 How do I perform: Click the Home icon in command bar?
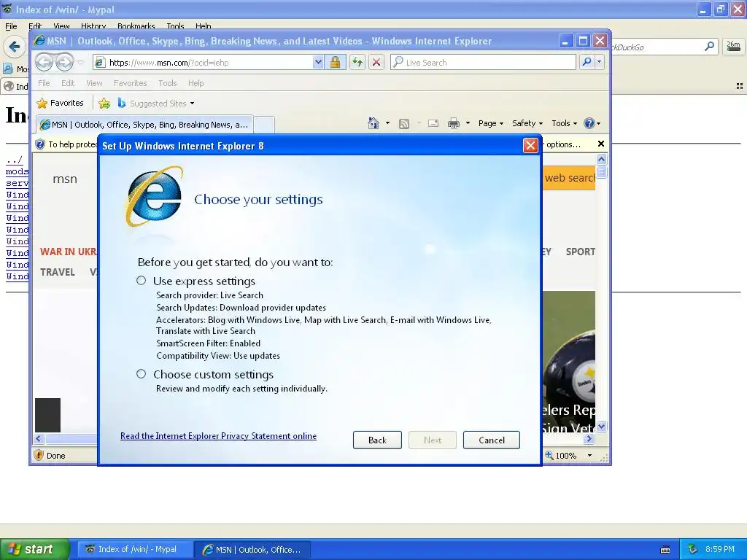(x=373, y=123)
